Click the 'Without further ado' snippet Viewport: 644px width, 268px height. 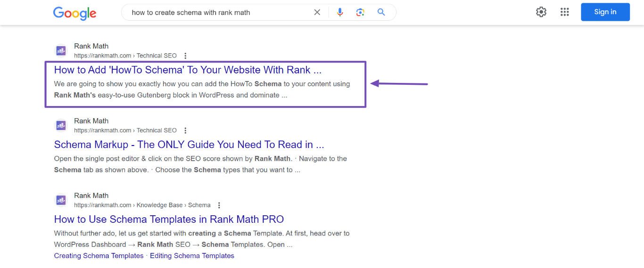pyautogui.click(x=202, y=239)
